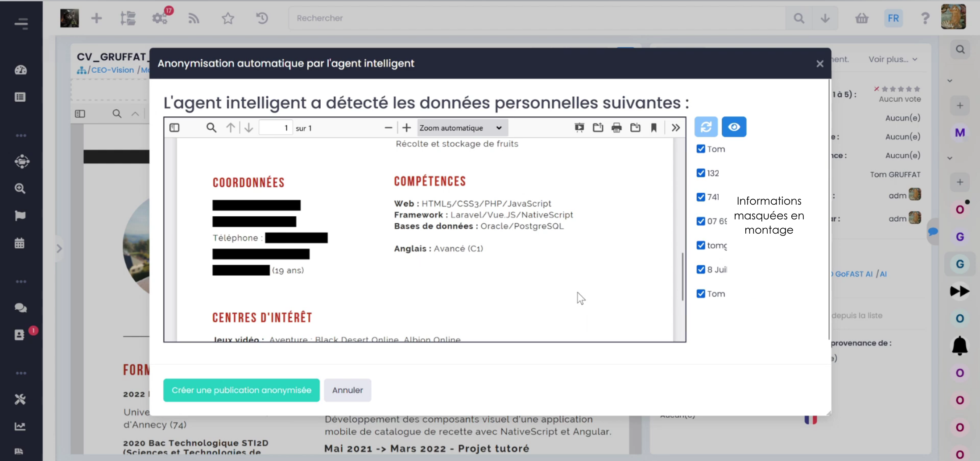
Task: Open the chat icon in left sidebar
Action: click(x=20, y=308)
